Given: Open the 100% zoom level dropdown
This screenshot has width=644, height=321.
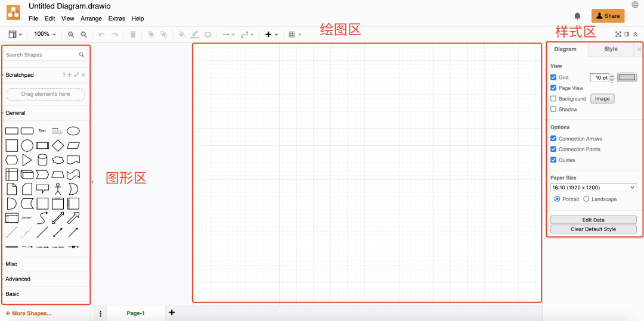Looking at the screenshot, I should click(45, 35).
